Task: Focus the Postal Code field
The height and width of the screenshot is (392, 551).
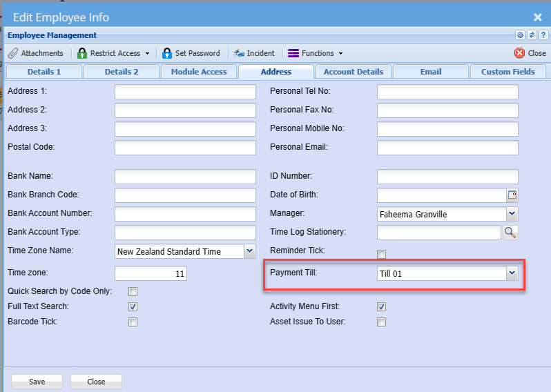Action: (x=185, y=148)
